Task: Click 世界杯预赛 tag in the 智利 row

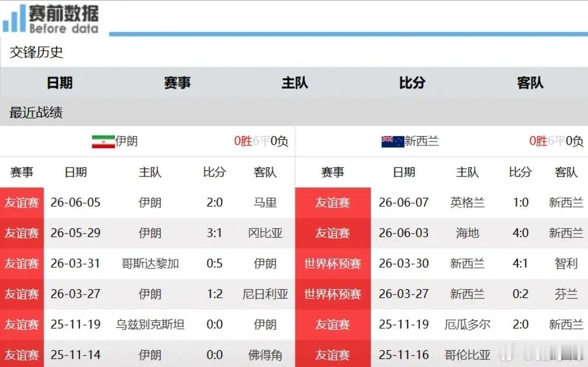Action: 333,263
